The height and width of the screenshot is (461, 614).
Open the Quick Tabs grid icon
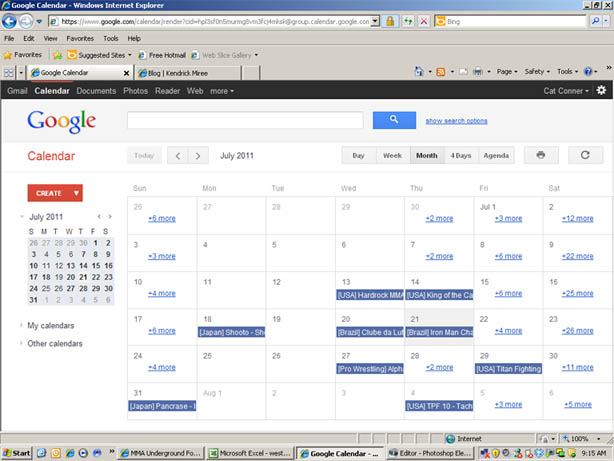click(9, 73)
